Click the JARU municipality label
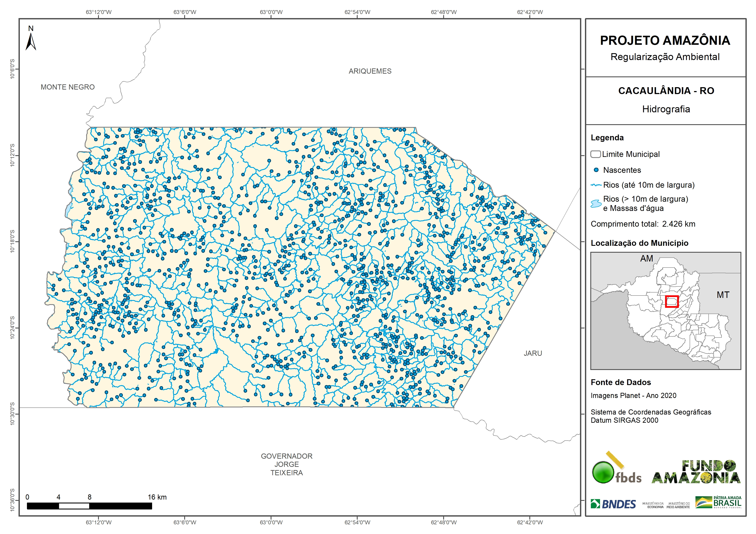 click(532, 353)
